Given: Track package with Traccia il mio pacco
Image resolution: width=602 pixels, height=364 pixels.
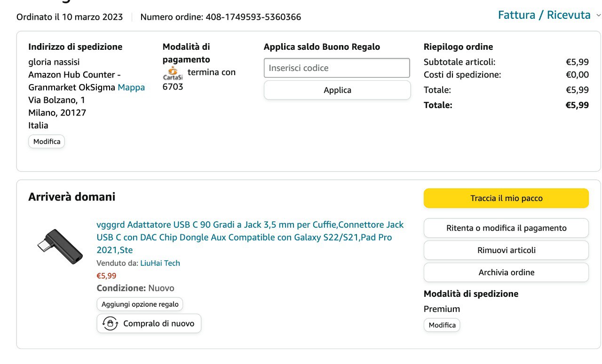Looking at the screenshot, I should coord(506,198).
